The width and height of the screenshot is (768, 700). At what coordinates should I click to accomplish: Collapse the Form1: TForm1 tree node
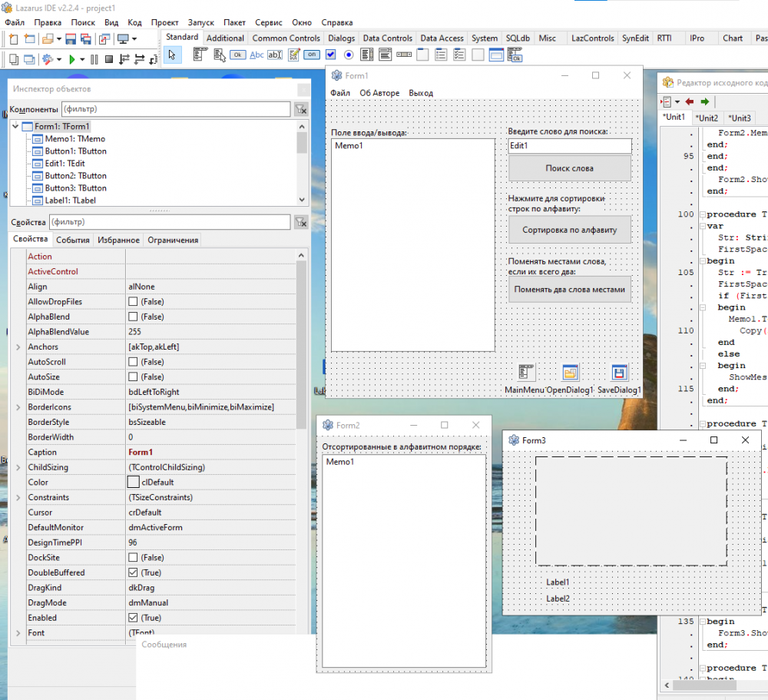click(16, 127)
